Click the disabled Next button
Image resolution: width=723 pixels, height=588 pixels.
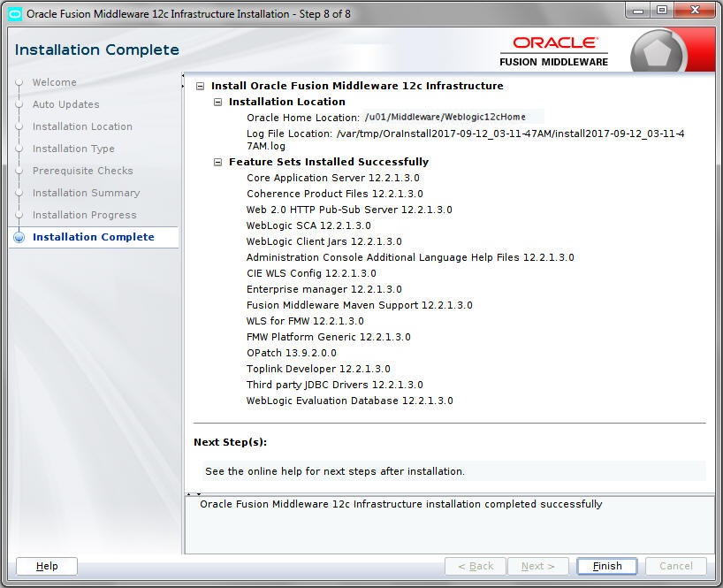coord(537,566)
